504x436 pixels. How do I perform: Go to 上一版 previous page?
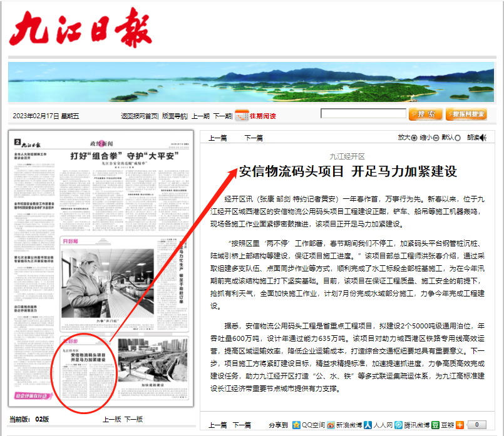click(112, 419)
